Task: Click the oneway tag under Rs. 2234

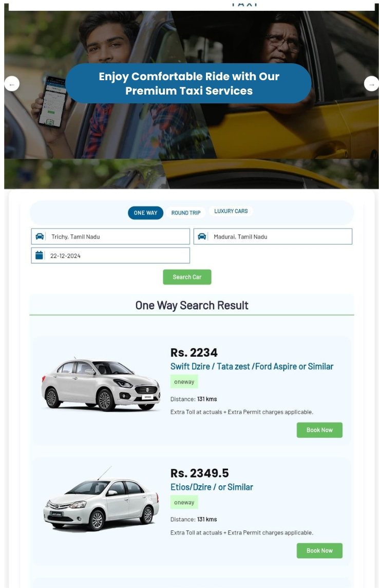Action: 184,382
